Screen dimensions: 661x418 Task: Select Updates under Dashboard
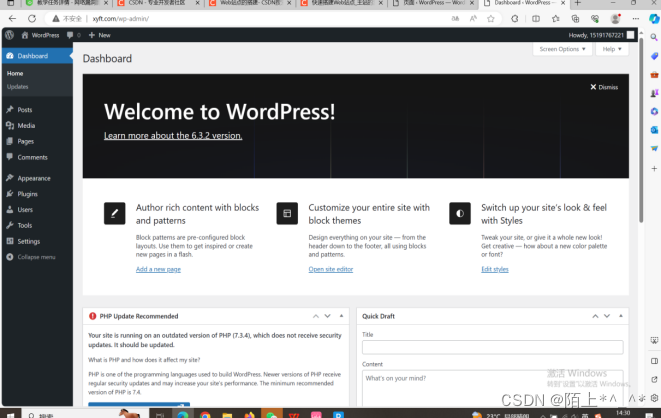coord(18,87)
